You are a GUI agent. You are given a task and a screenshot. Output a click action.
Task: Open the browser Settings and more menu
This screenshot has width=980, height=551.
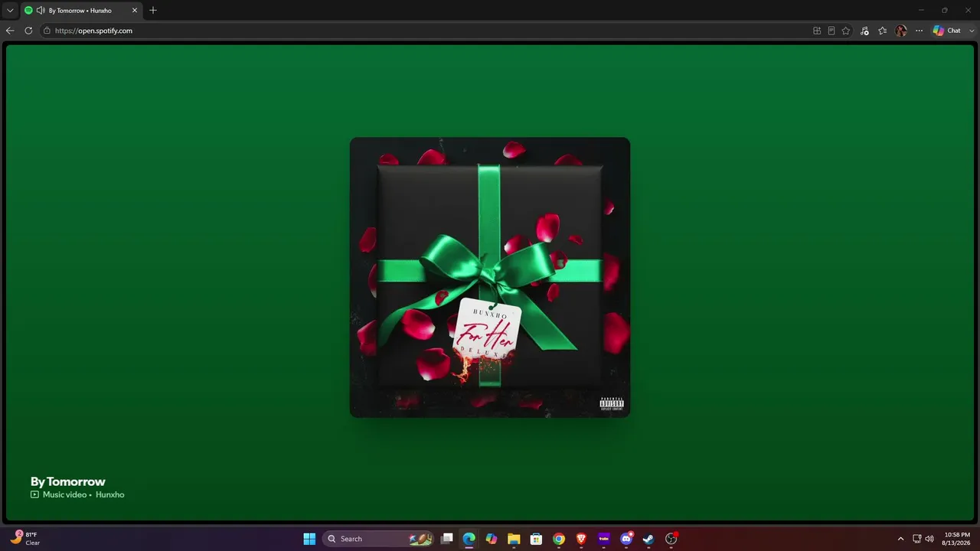[920, 31]
